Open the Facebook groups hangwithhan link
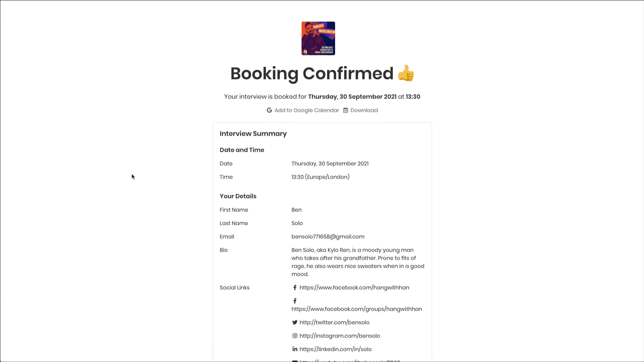The width and height of the screenshot is (644, 362). click(357, 309)
